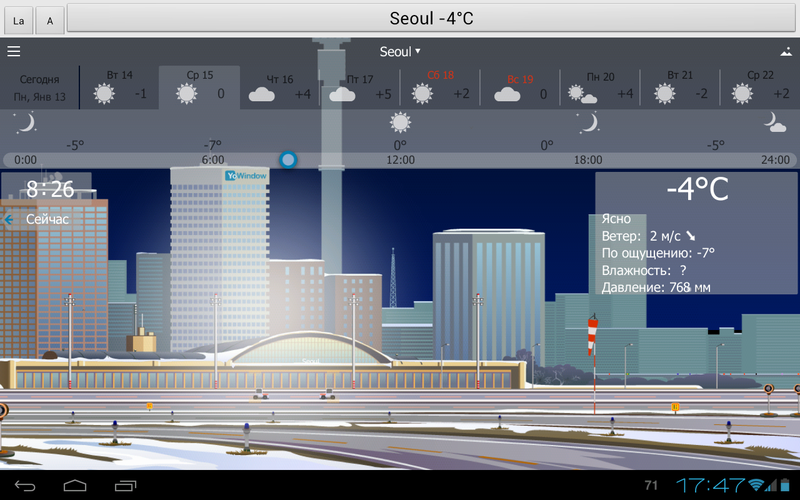Click the Ясно condition text

click(x=616, y=219)
